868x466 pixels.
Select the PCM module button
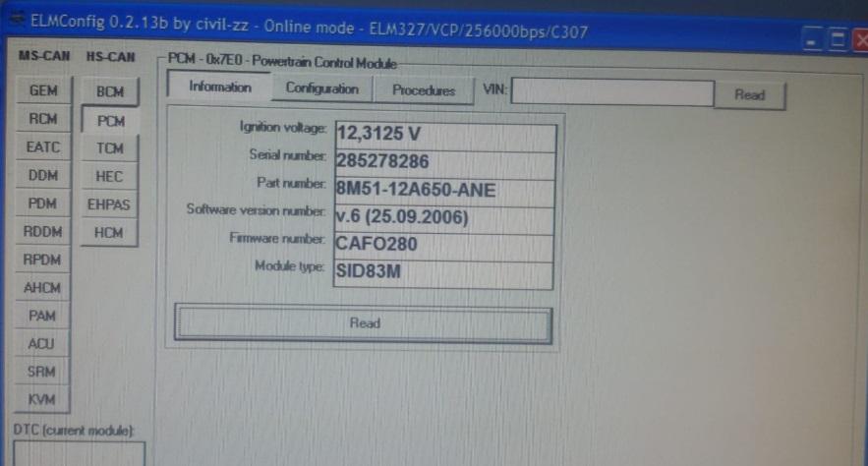tap(111, 121)
